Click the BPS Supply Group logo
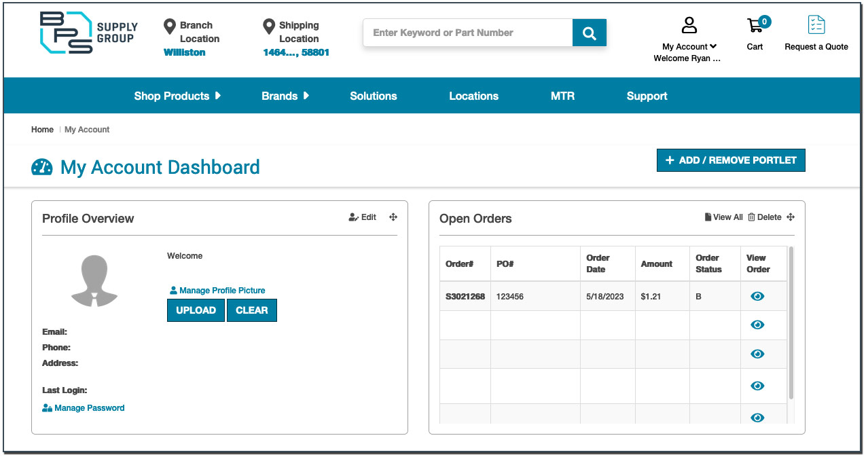 coord(88,33)
